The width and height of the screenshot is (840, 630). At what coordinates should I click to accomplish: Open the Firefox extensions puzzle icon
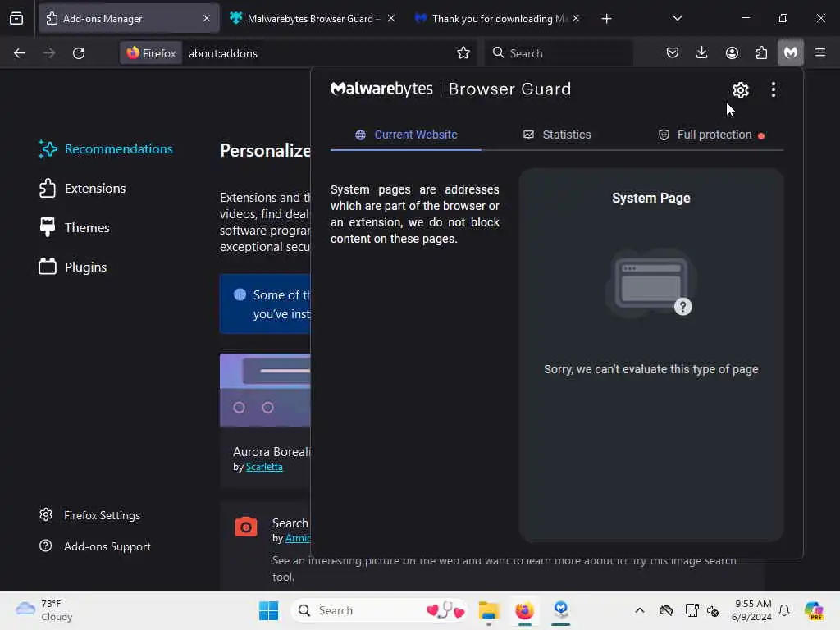point(761,52)
